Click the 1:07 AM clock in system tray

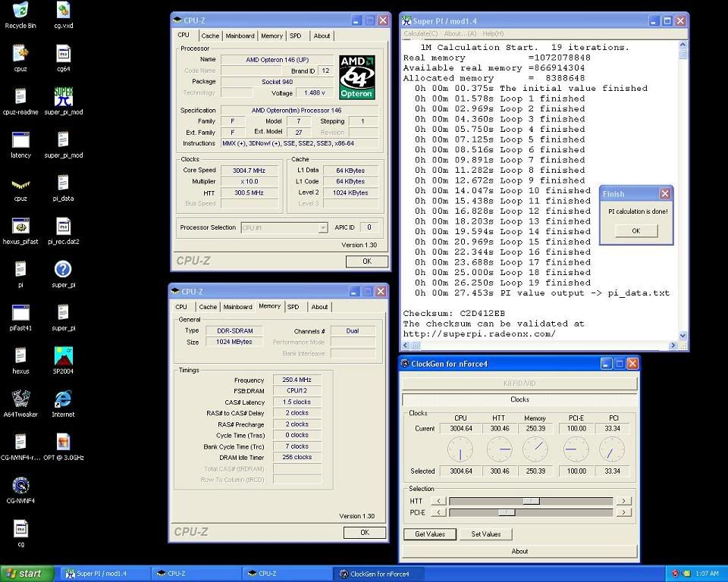click(707, 574)
